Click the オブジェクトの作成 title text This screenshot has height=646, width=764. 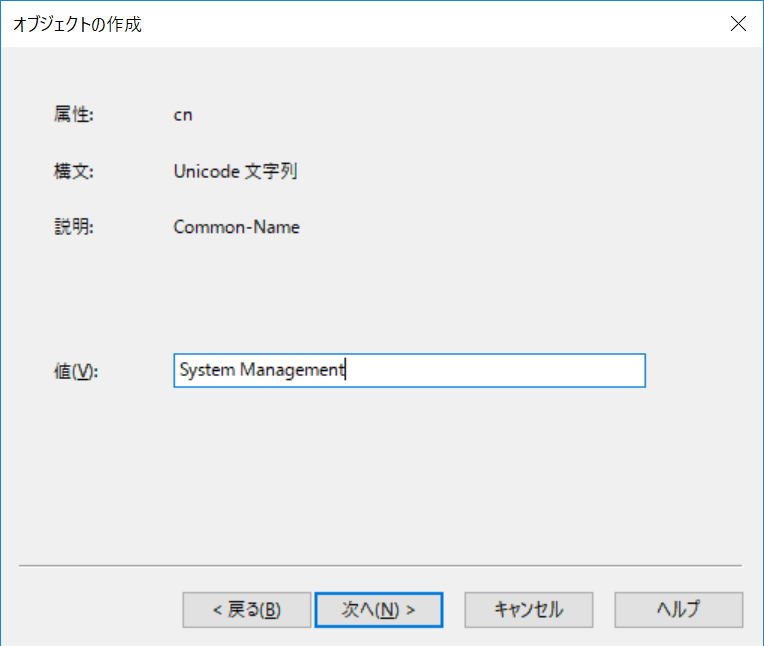pyautogui.click(x=77, y=24)
